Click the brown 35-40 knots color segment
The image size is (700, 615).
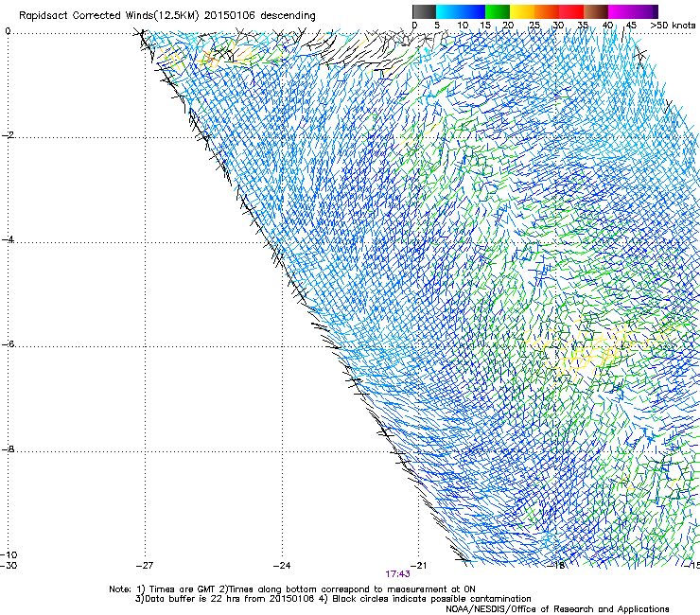coord(596,11)
